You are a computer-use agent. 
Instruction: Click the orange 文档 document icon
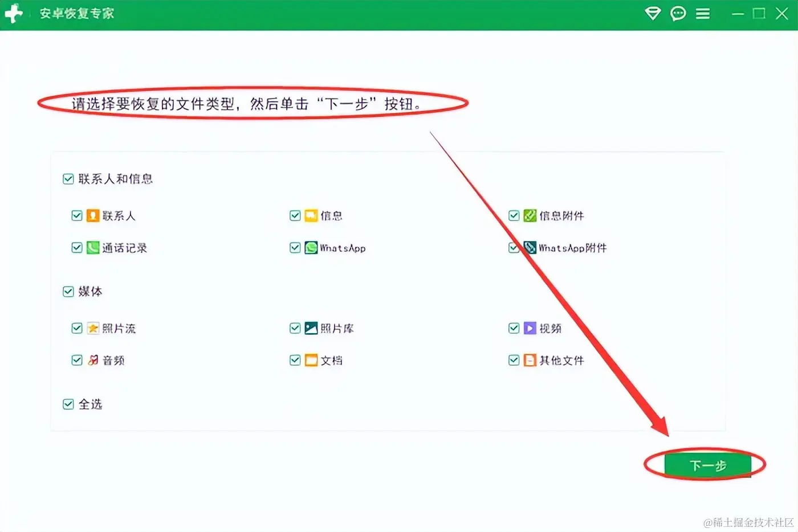[x=311, y=360]
